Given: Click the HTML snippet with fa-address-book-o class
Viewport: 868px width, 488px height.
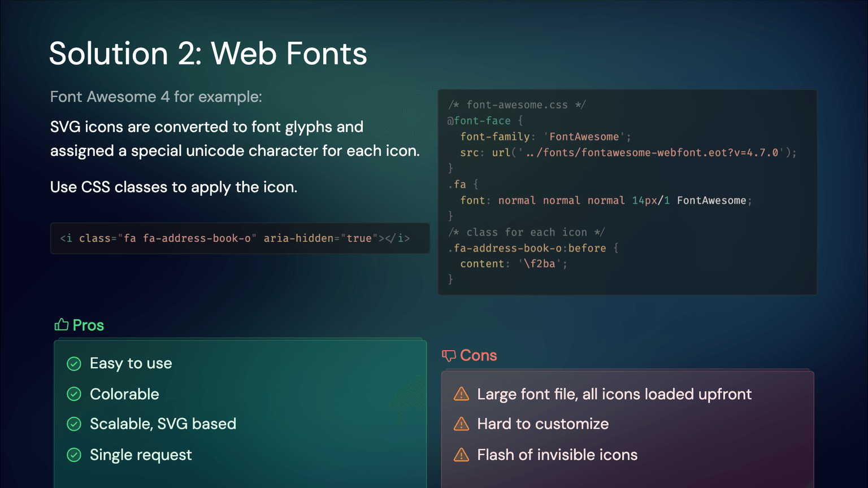Looking at the screenshot, I should [x=235, y=238].
